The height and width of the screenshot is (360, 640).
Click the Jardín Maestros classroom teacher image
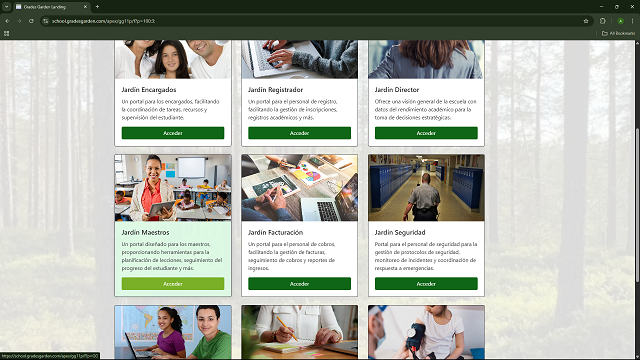[173, 188]
